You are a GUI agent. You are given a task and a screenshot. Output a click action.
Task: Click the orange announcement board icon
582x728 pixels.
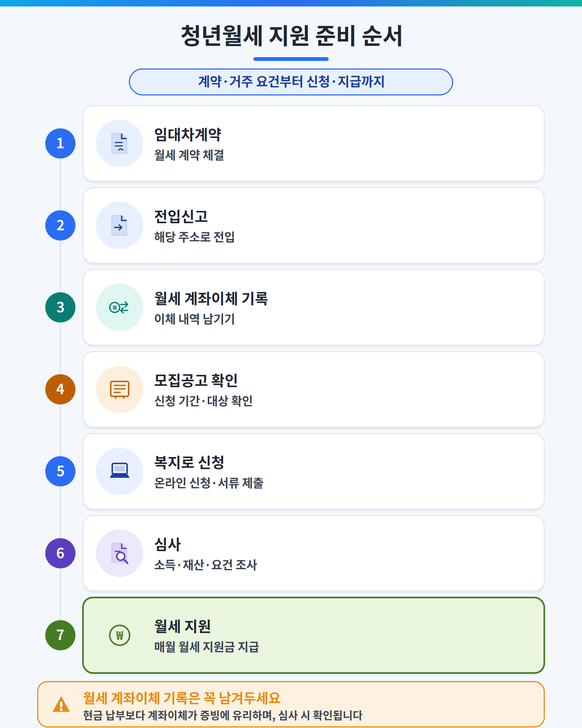pyautogui.click(x=119, y=389)
